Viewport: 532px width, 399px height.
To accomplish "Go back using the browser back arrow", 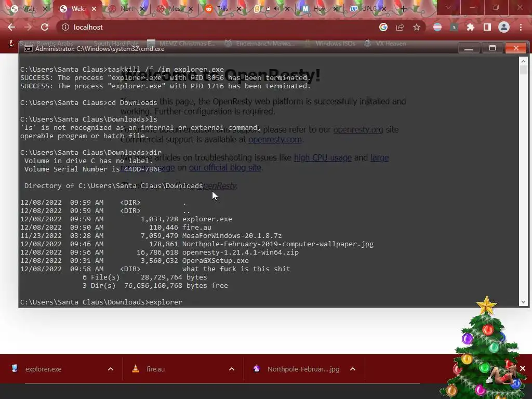I will 11,27.
